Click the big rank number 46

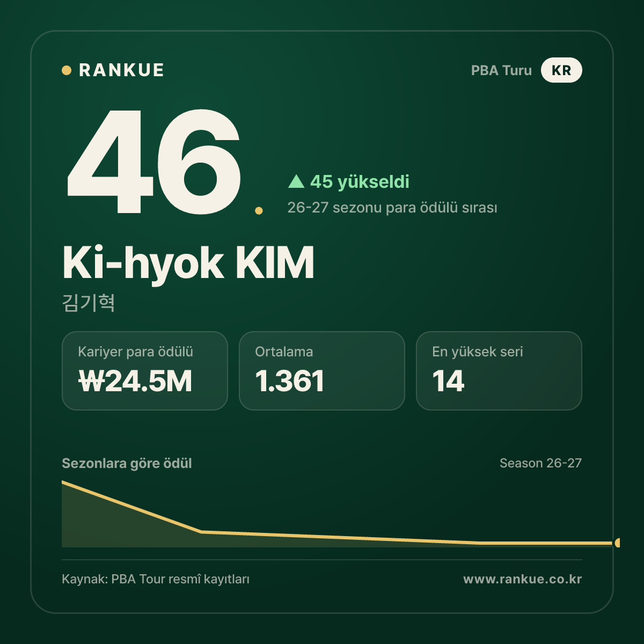click(x=153, y=161)
